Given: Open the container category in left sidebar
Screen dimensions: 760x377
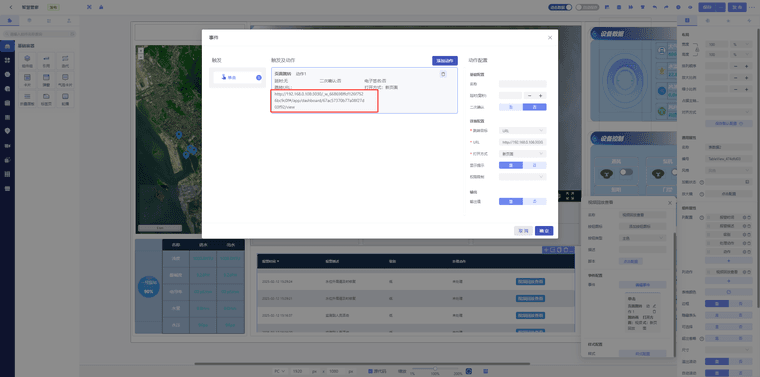Looking at the screenshot, I should tap(7, 47).
